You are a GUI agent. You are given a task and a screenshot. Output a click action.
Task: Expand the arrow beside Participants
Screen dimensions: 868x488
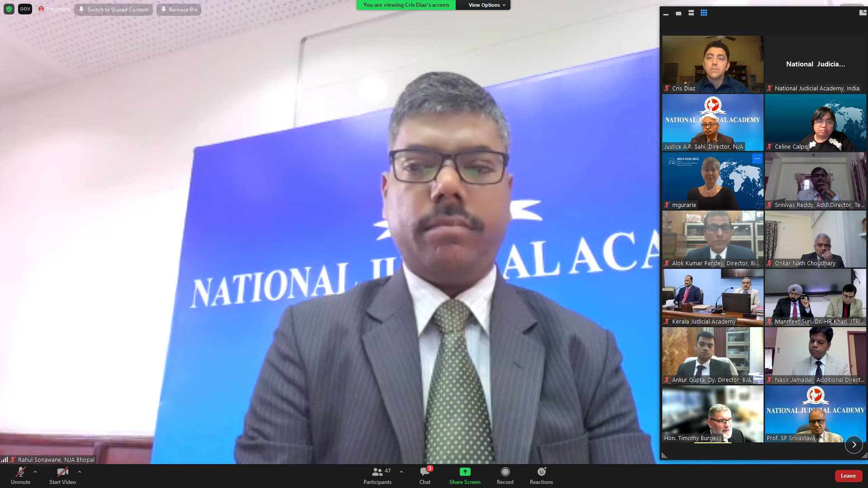coord(401,472)
